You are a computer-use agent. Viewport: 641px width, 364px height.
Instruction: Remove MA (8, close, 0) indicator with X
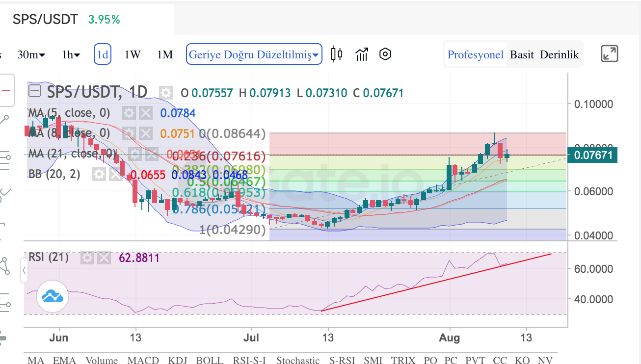pyautogui.click(x=145, y=133)
